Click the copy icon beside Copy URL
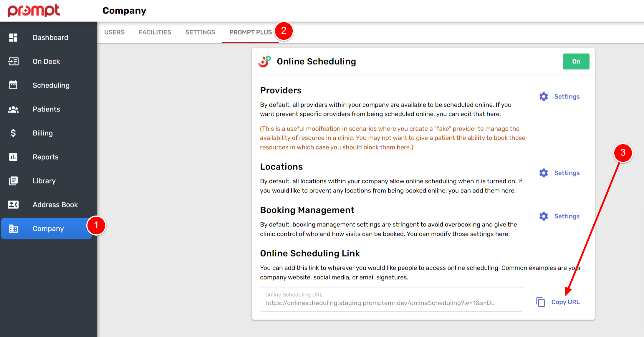644x337 pixels. pyautogui.click(x=541, y=302)
